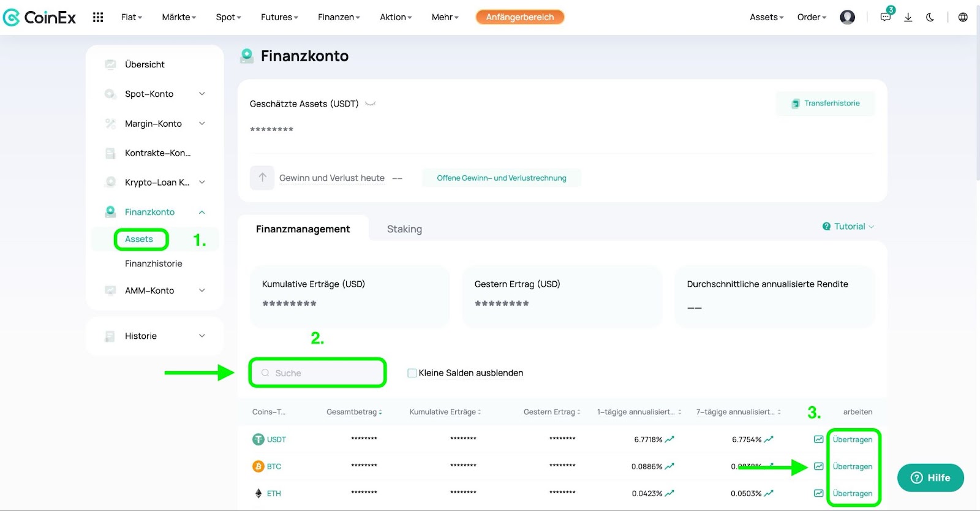Click BTC 1-day yield trend icon
The height and width of the screenshot is (511, 980).
[670, 466]
